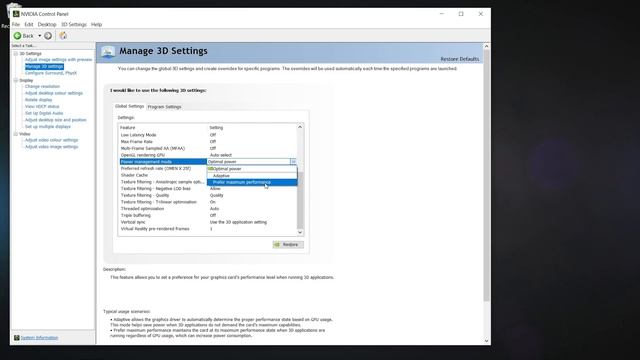
Task: Open Adjust video colour settings
Action: (x=51, y=140)
